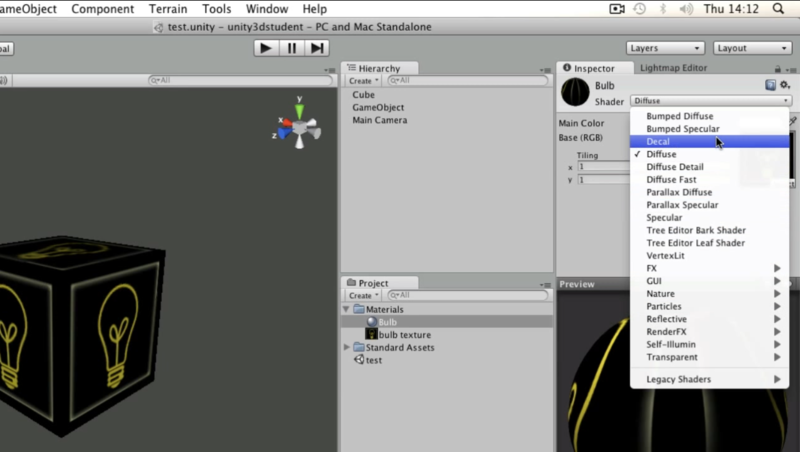Open the Terrain menu
This screenshot has height=452, width=800.
(x=168, y=9)
